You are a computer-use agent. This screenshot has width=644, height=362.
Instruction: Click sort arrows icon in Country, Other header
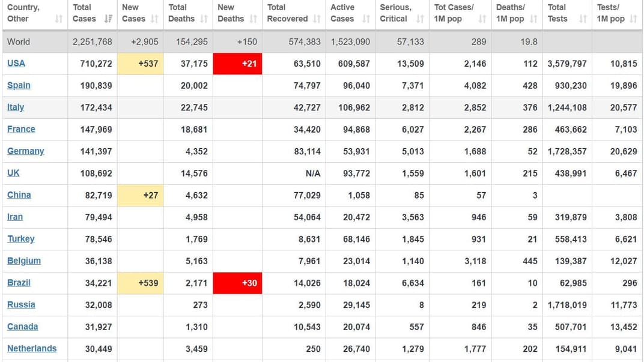point(58,19)
